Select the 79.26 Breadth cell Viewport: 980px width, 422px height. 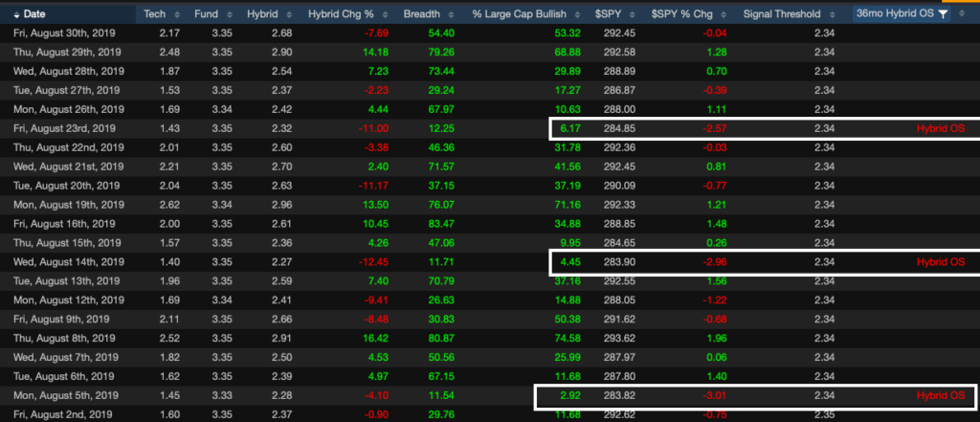[x=442, y=52]
